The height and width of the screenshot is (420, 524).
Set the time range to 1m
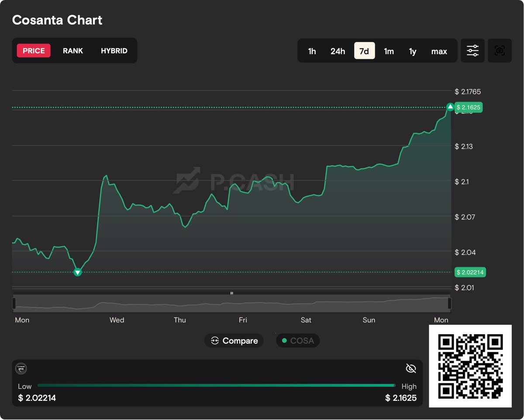(x=389, y=51)
